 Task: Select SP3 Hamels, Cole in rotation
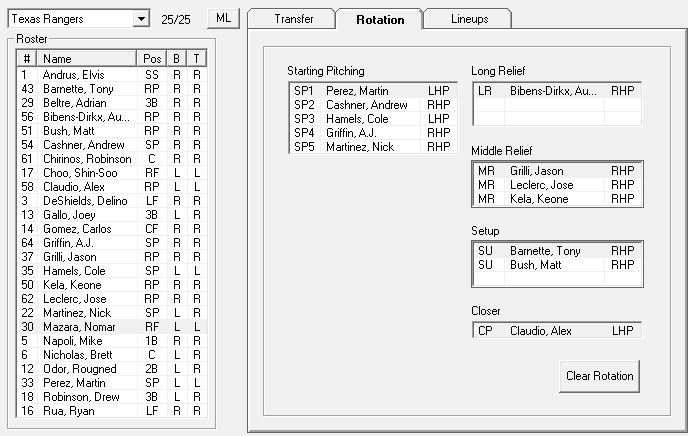[x=369, y=119]
